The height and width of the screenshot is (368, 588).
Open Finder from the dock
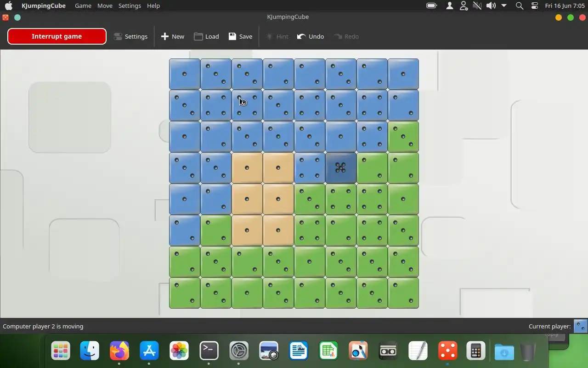(x=90, y=351)
